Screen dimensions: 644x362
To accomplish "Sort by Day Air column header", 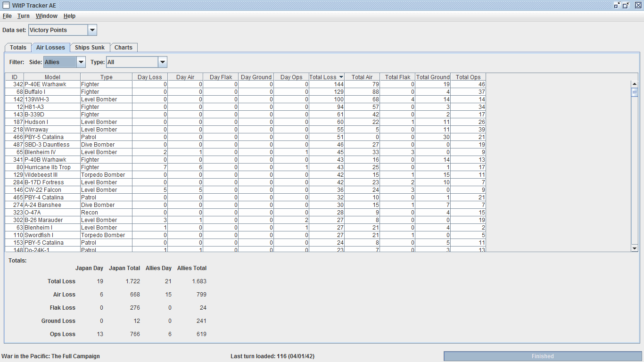I will pyautogui.click(x=185, y=77).
